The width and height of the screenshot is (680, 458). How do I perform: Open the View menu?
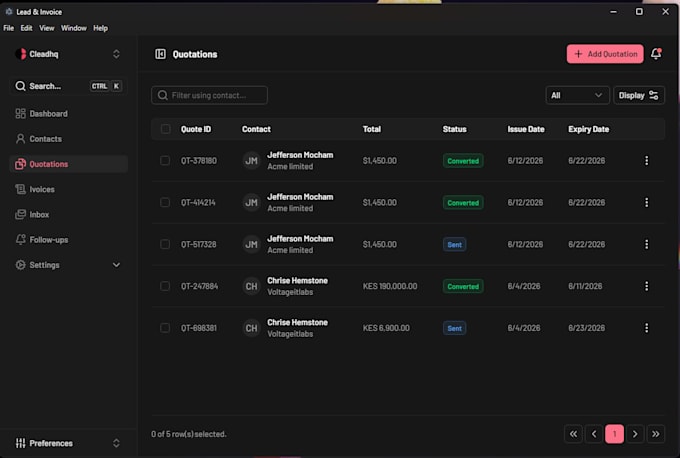click(x=46, y=28)
